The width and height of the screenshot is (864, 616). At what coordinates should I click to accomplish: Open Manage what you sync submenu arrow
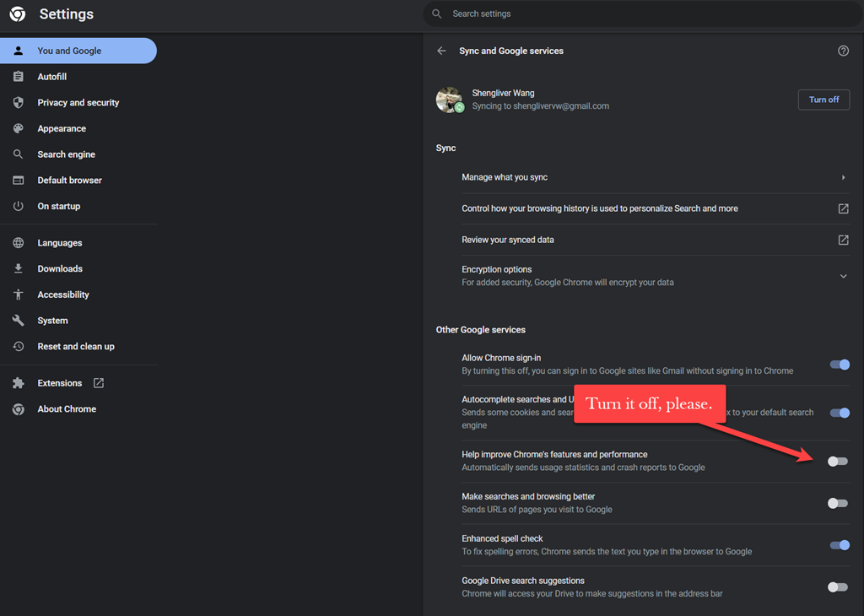click(843, 178)
